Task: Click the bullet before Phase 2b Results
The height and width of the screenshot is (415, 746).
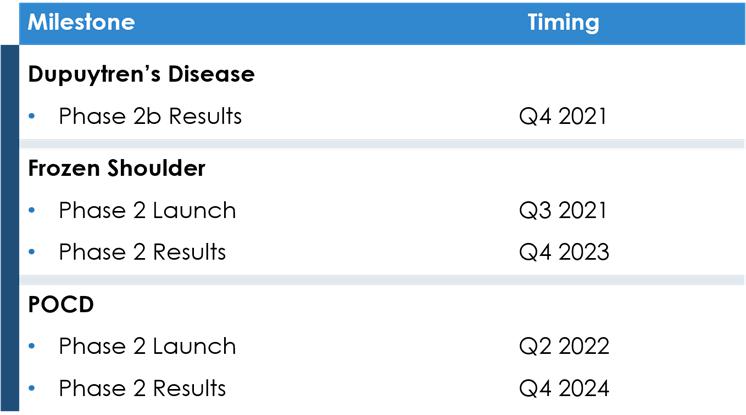Action: (x=33, y=117)
